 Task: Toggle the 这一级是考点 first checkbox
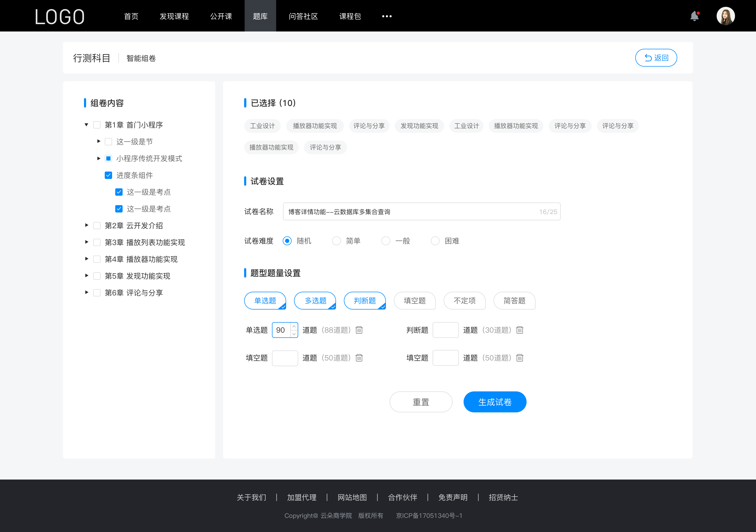click(x=118, y=192)
